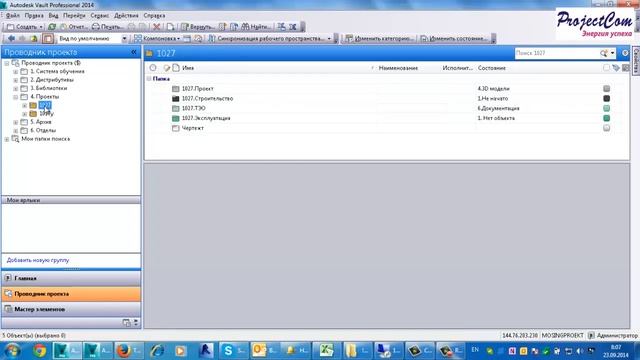Open Действия menu
Screen dimensions: 640x360
(x=126, y=16)
